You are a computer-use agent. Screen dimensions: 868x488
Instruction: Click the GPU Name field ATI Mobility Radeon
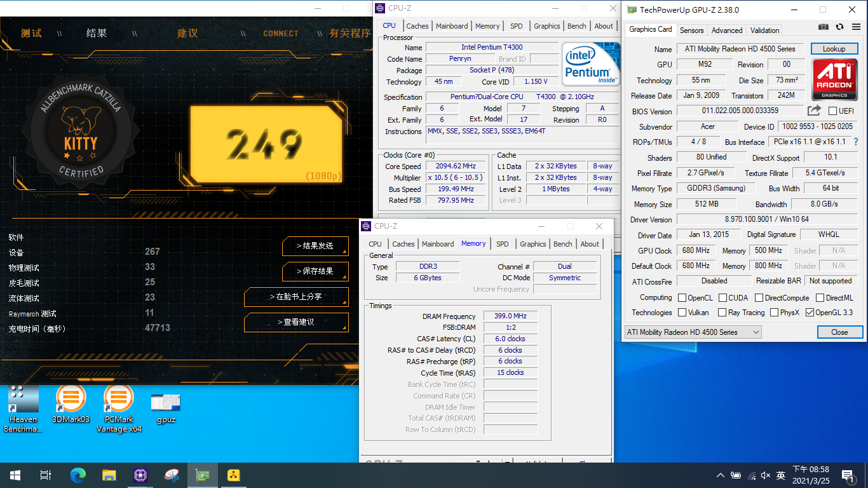[x=741, y=49]
